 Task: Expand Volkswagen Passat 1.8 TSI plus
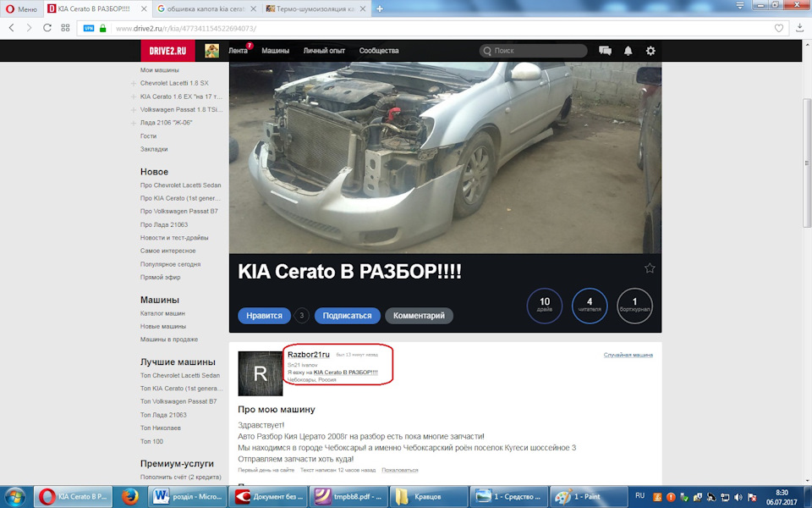(134, 110)
